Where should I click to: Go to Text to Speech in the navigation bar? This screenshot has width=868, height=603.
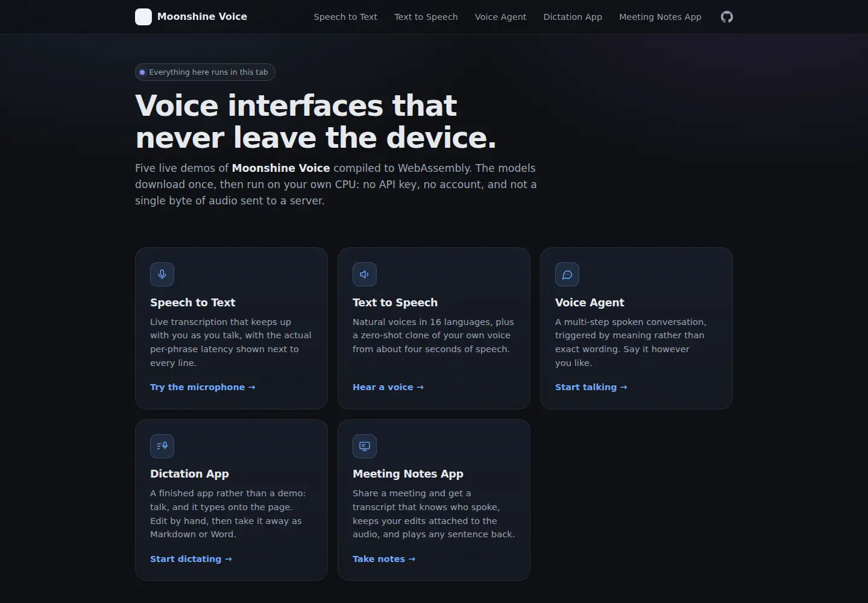(x=426, y=17)
